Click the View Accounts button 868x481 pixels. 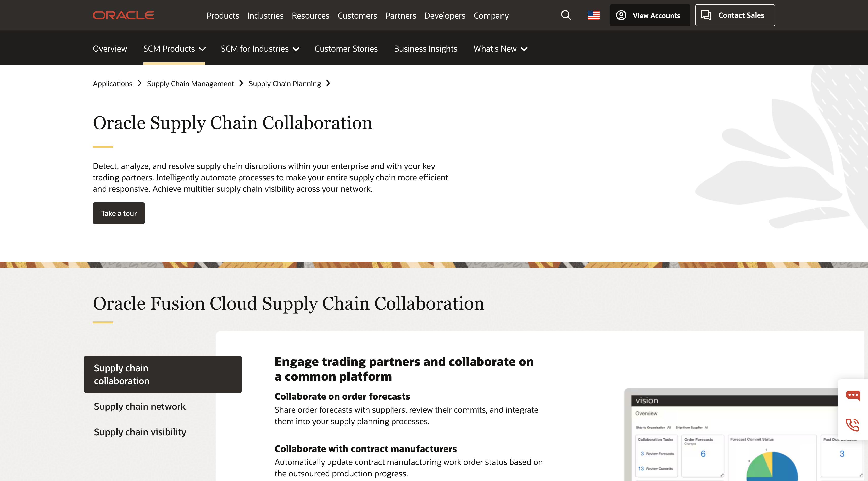pos(650,15)
